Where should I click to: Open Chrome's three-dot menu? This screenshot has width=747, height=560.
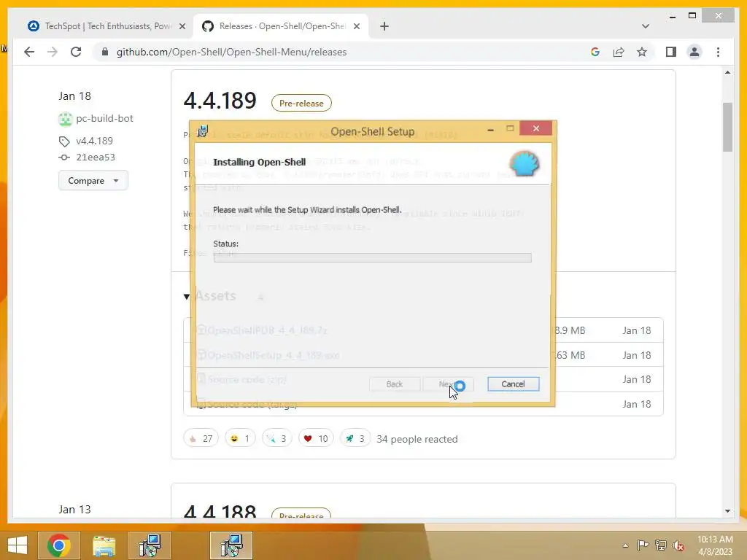click(718, 52)
